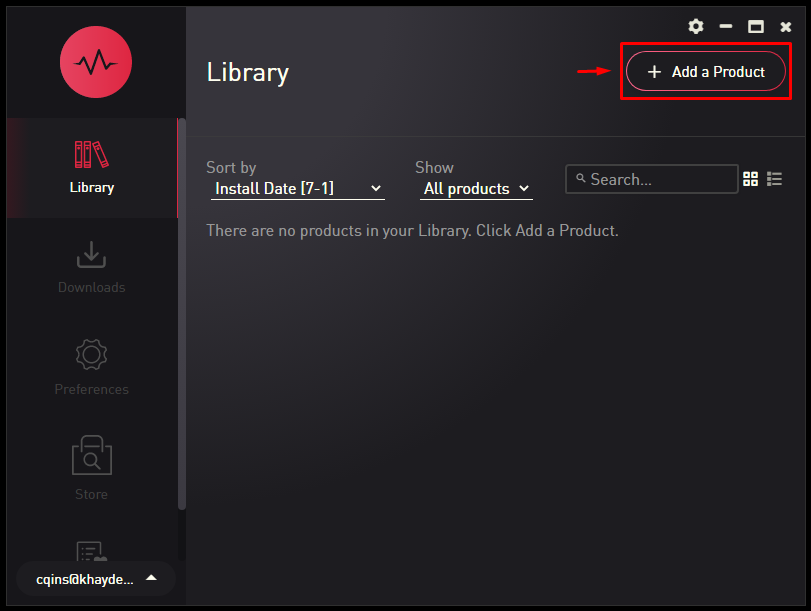Screen dimensions: 811x611
Task: Click the plus icon in Add a Product
Action: point(654,72)
